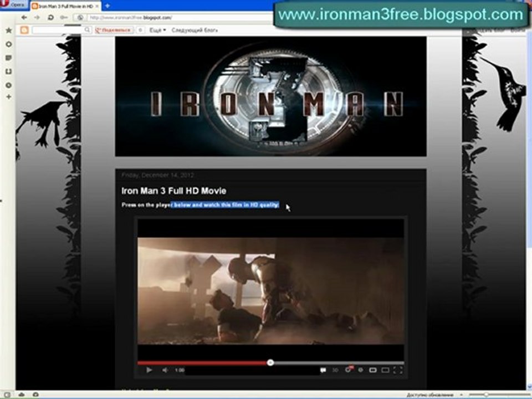The width and height of the screenshot is (532, 399).
Task: Toggle the 3D option in video player
Action: click(x=335, y=370)
